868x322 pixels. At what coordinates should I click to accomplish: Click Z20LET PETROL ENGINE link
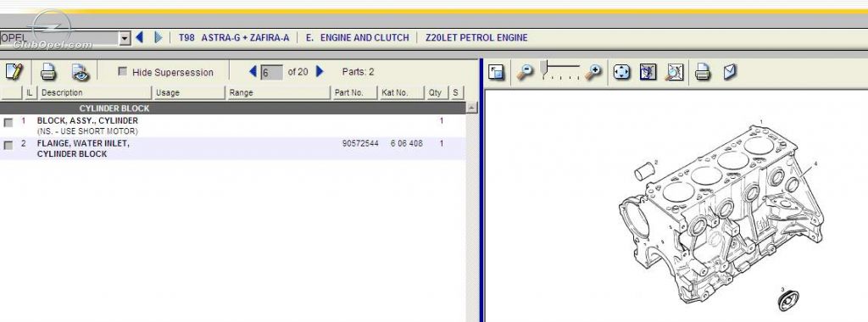coord(476,37)
